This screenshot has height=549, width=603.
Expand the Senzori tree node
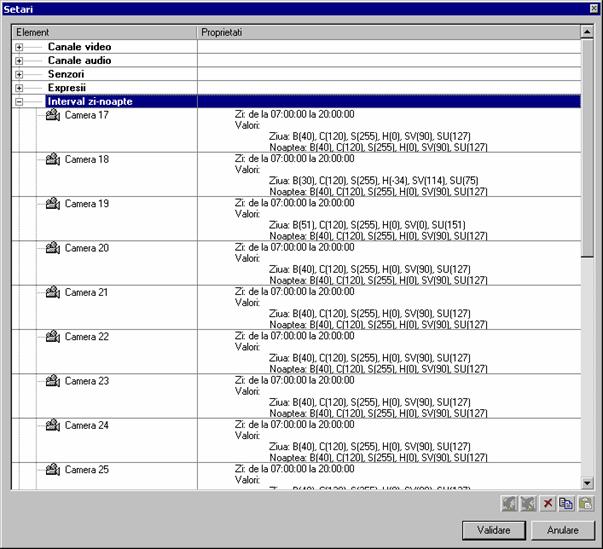[19, 75]
